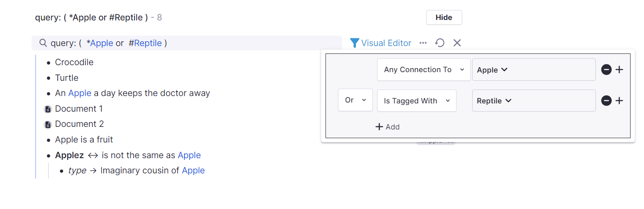Open the Document 2 icon

[x=48, y=125]
